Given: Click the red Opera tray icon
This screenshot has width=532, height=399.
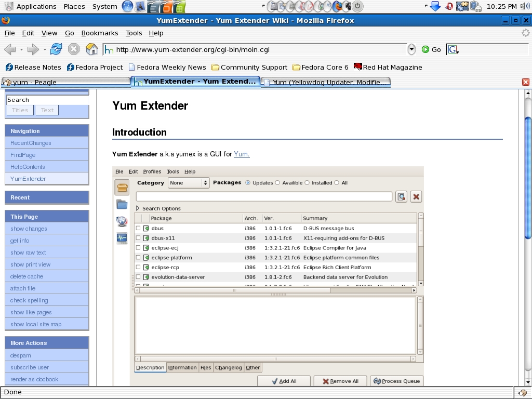Looking at the screenshot, I should 449,6.
